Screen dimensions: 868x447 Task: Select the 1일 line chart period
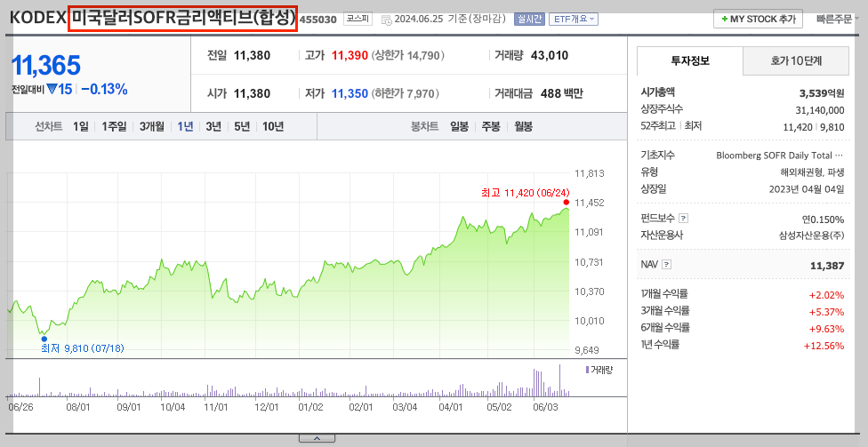point(81,127)
